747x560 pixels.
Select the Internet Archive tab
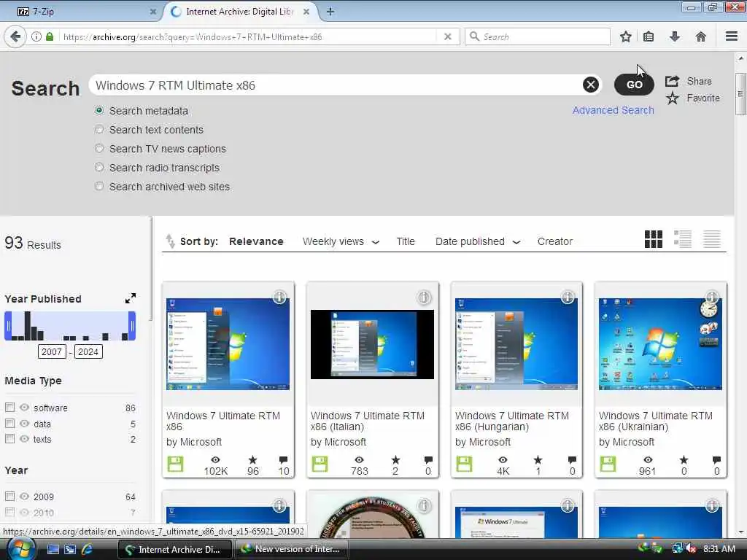pos(240,12)
